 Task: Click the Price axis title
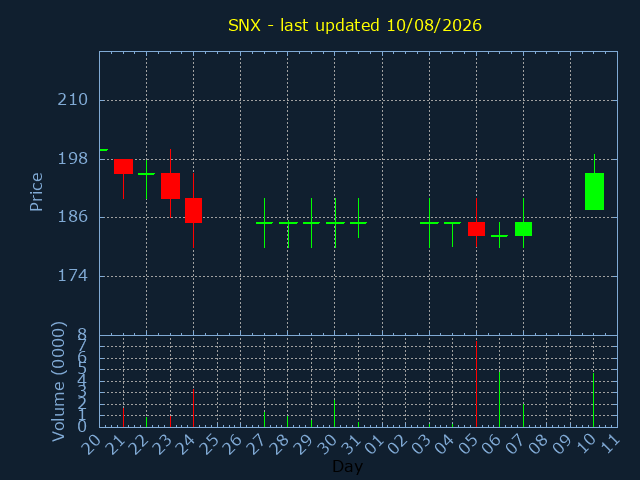tap(36, 192)
